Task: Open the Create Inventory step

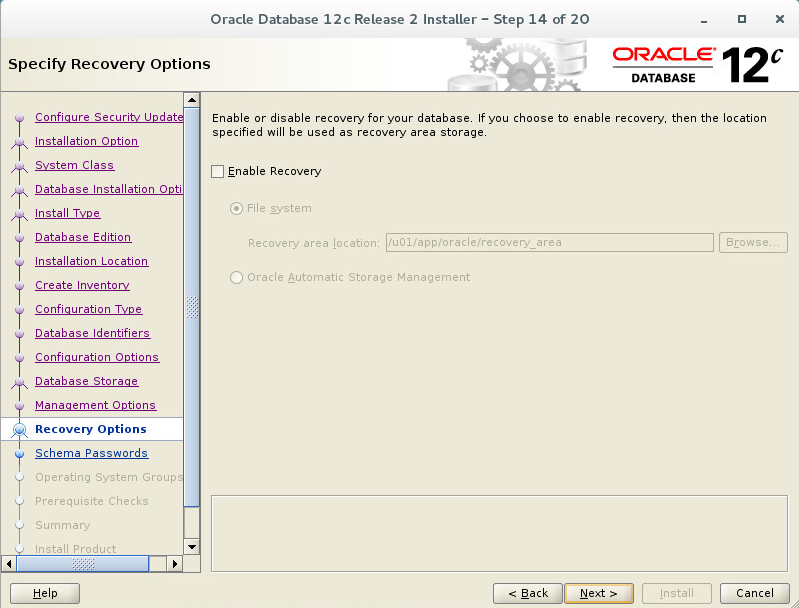Action: click(83, 285)
